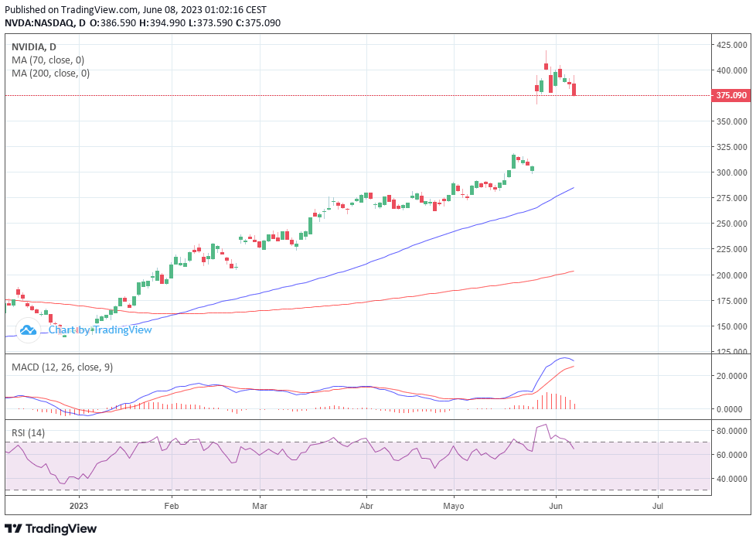
Task: Click the red 375.090 current price tag
Action: [731, 95]
